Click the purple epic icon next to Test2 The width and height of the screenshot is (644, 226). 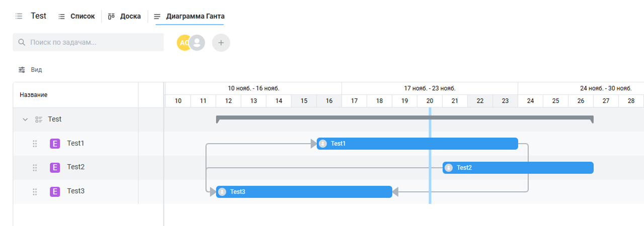(55, 167)
